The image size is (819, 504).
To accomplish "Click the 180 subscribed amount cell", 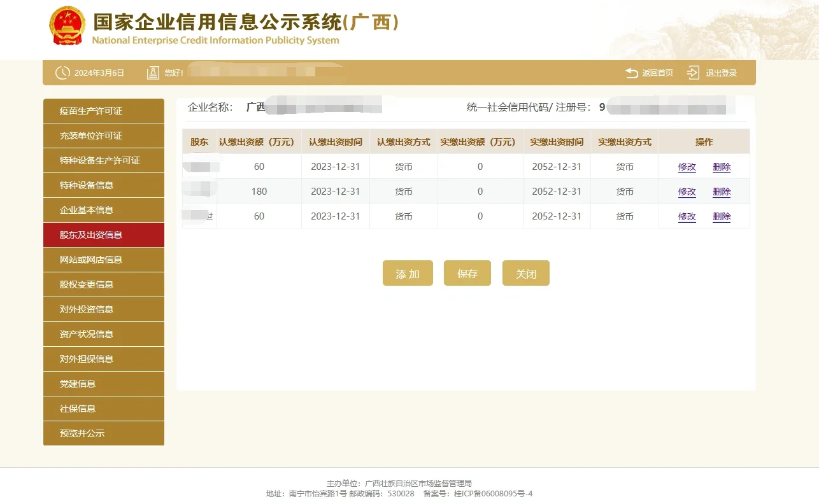I will coord(259,192).
